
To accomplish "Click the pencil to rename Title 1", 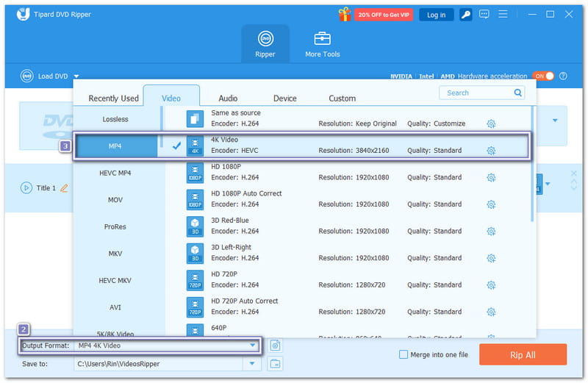I will click(64, 188).
